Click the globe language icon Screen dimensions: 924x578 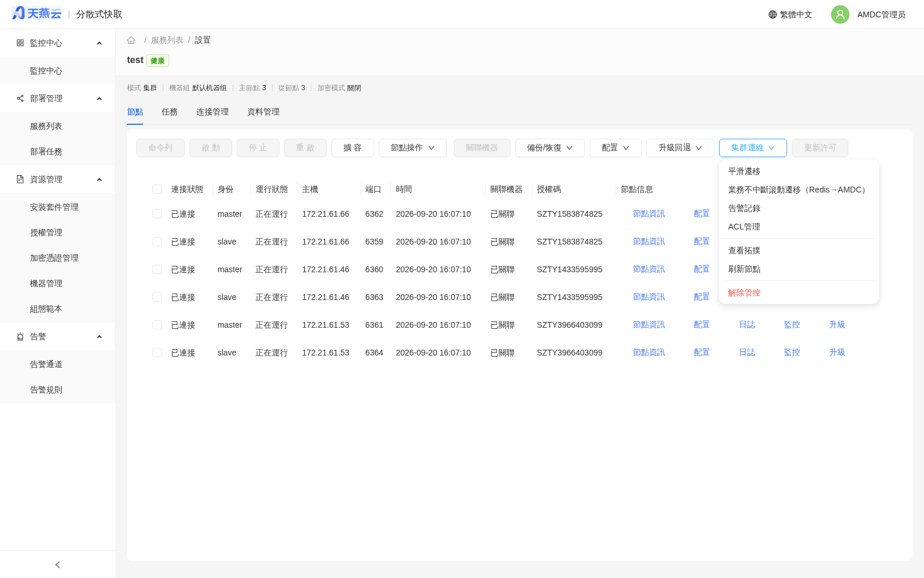point(773,14)
